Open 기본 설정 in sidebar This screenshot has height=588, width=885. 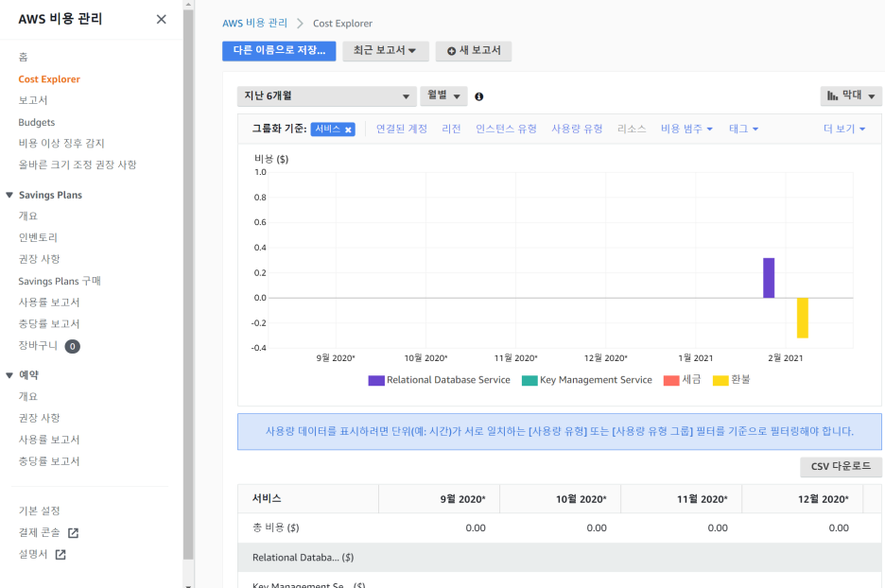[39, 510]
